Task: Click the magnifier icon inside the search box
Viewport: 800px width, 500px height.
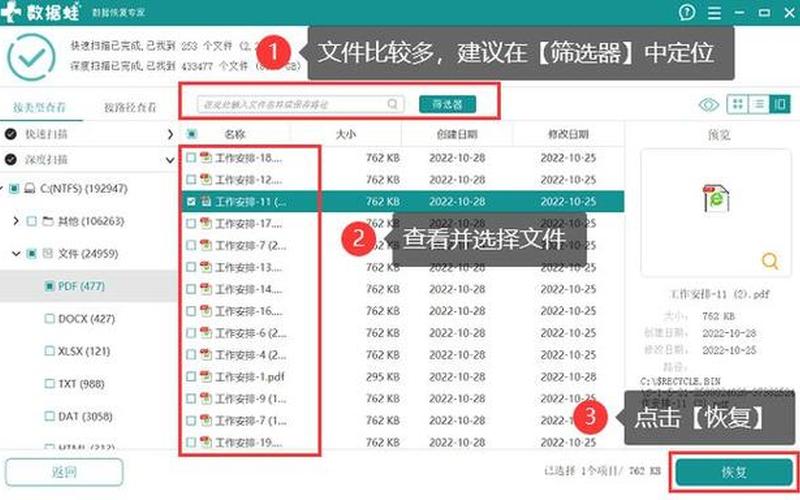Action: 392,104
